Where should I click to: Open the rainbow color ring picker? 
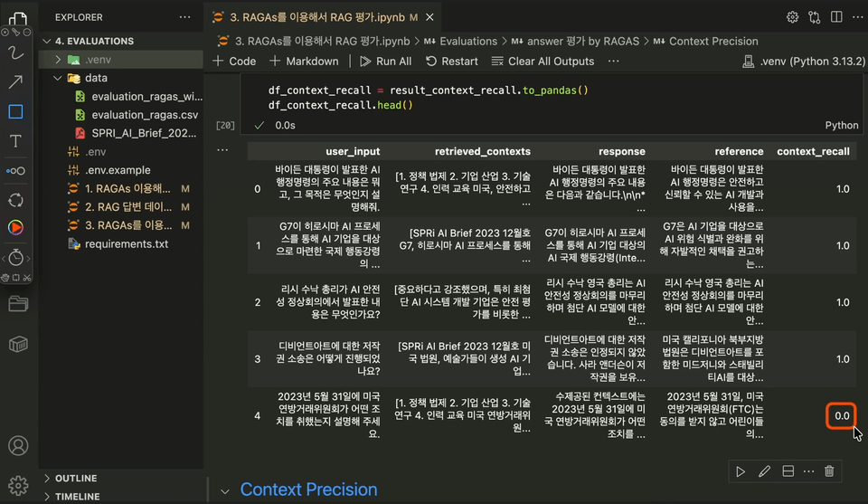[15, 227]
